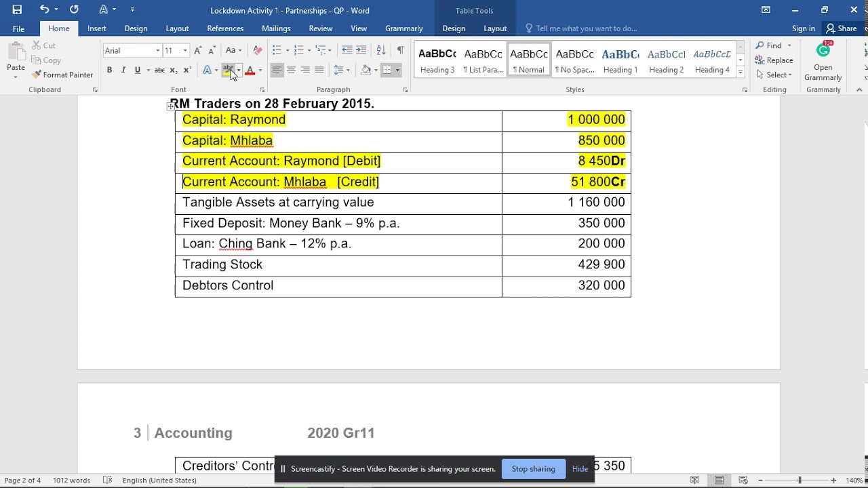
Task: Click Format Painter
Action: click(62, 75)
